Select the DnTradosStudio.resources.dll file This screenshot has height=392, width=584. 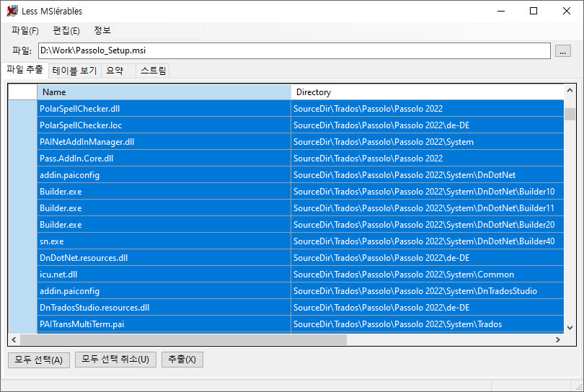pos(164,308)
